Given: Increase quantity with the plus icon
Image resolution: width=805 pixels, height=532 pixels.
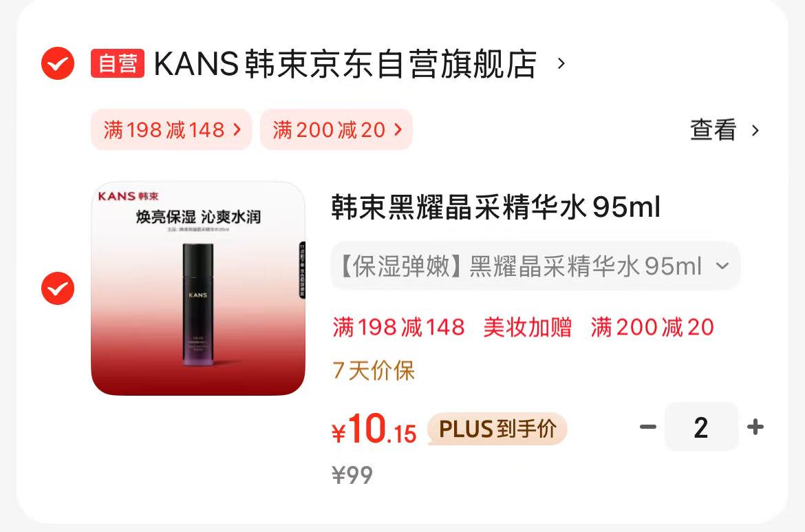Looking at the screenshot, I should pyautogui.click(x=755, y=427).
